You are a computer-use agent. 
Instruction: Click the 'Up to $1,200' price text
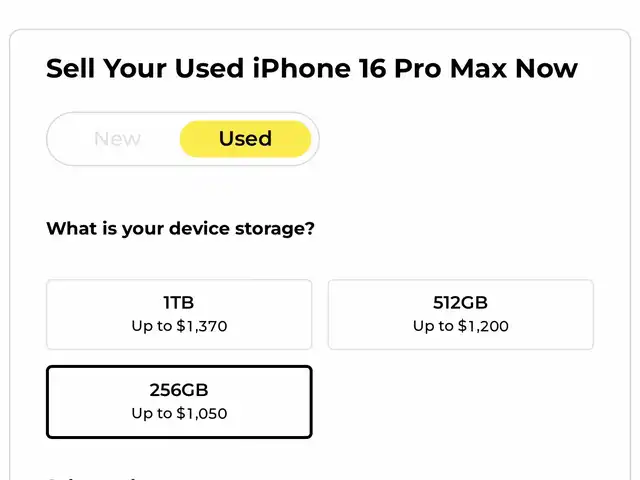[x=460, y=326]
